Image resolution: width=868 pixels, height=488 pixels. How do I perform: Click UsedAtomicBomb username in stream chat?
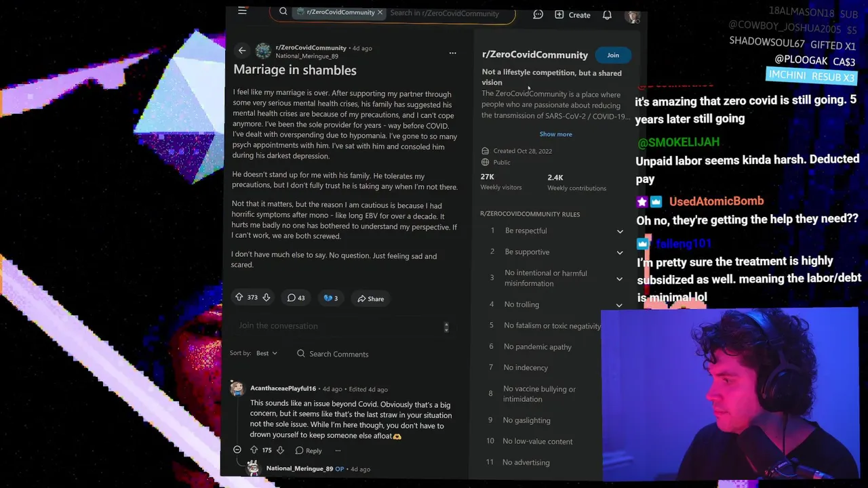(x=716, y=201)
